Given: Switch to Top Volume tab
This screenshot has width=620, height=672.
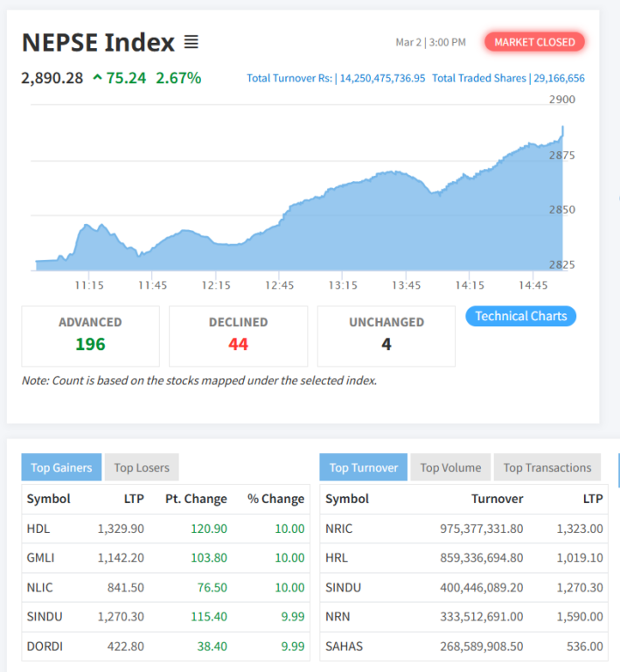Looking at the screenshot, I should coord(450,467).
